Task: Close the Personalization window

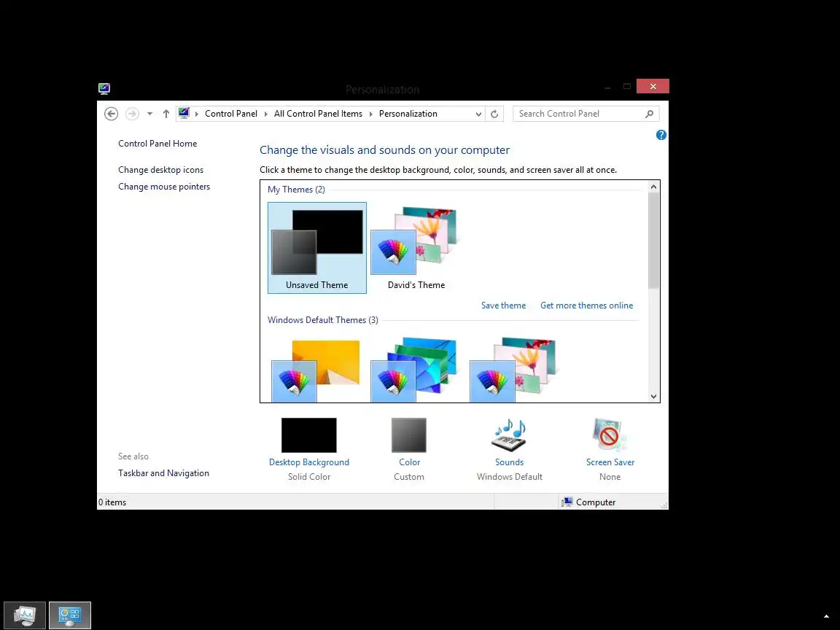Action: point(653,86)
